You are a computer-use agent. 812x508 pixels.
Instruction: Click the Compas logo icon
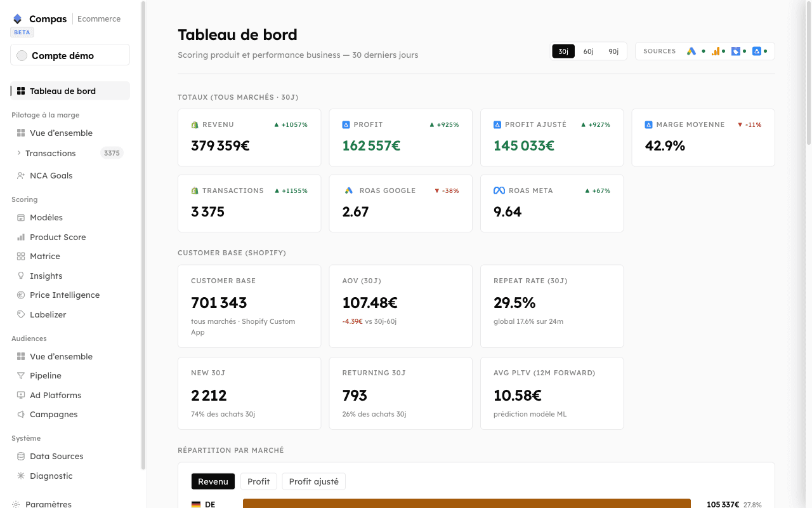18,19
